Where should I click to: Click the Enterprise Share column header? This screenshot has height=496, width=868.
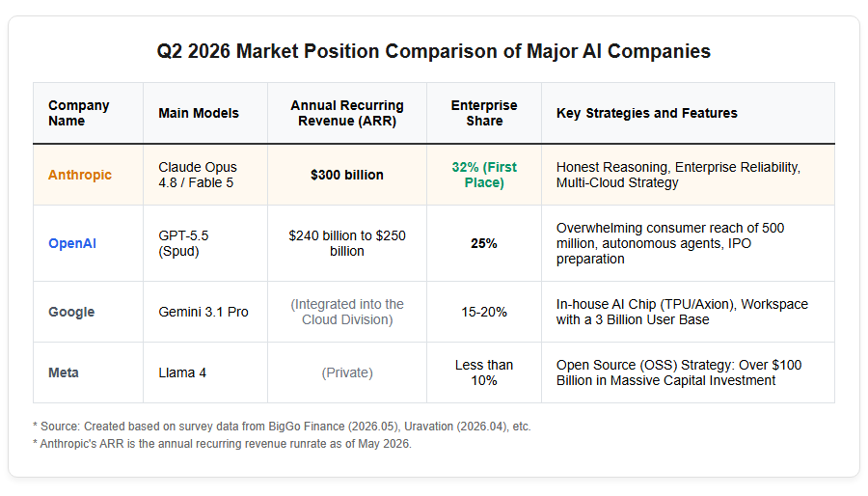click(484, 113)
